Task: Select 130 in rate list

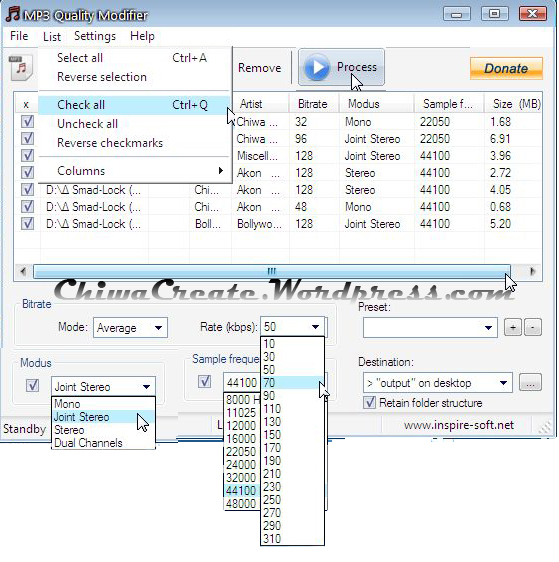Action: coord(292,422)
